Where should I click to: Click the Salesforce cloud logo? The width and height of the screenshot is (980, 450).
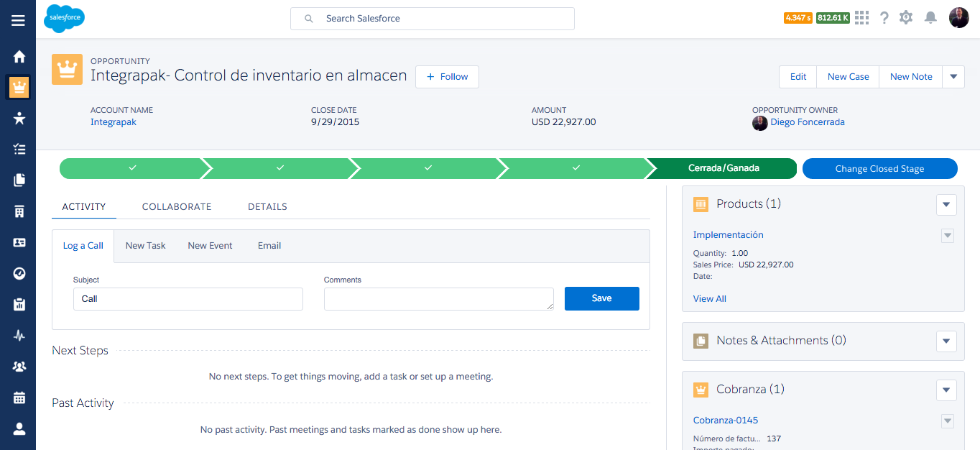(64, 18)
